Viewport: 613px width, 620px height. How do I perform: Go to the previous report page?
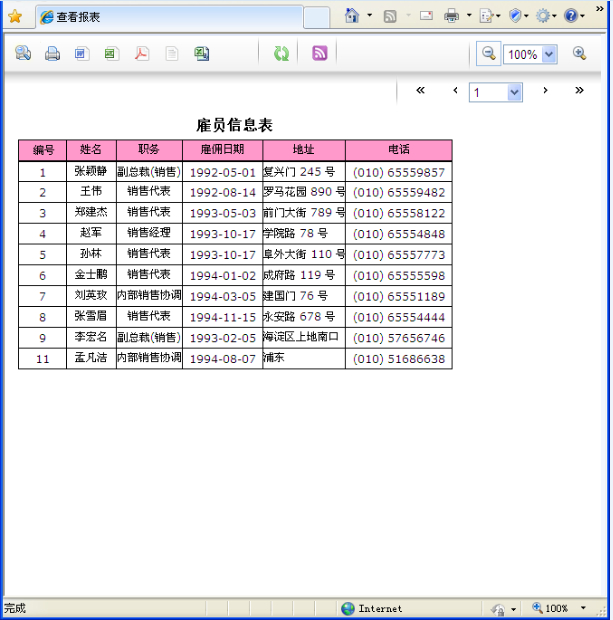455,90
